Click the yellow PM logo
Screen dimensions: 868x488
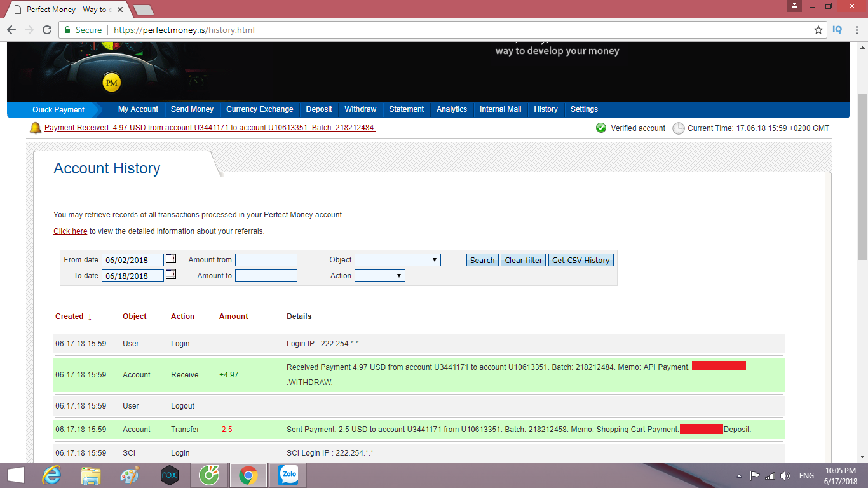pos(112,82)
